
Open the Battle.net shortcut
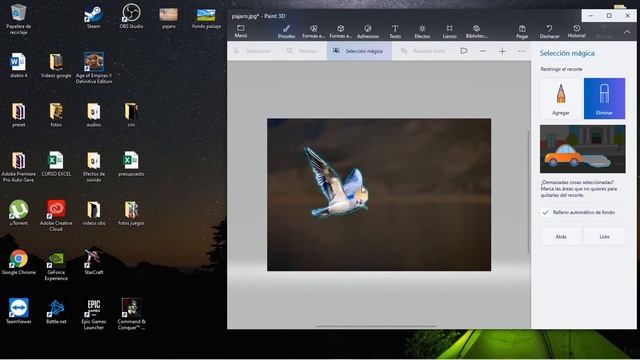click(x=56, y=311)
